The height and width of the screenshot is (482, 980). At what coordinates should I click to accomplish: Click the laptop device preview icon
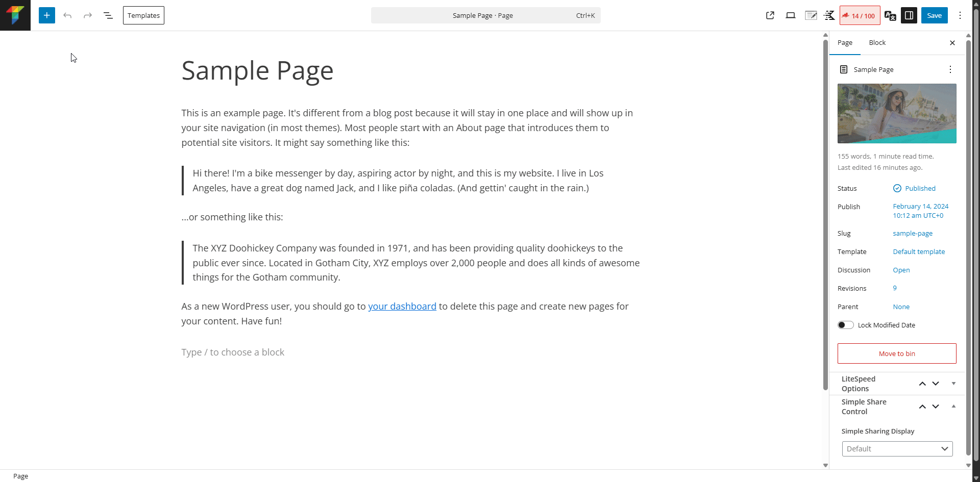click(791, 15)
